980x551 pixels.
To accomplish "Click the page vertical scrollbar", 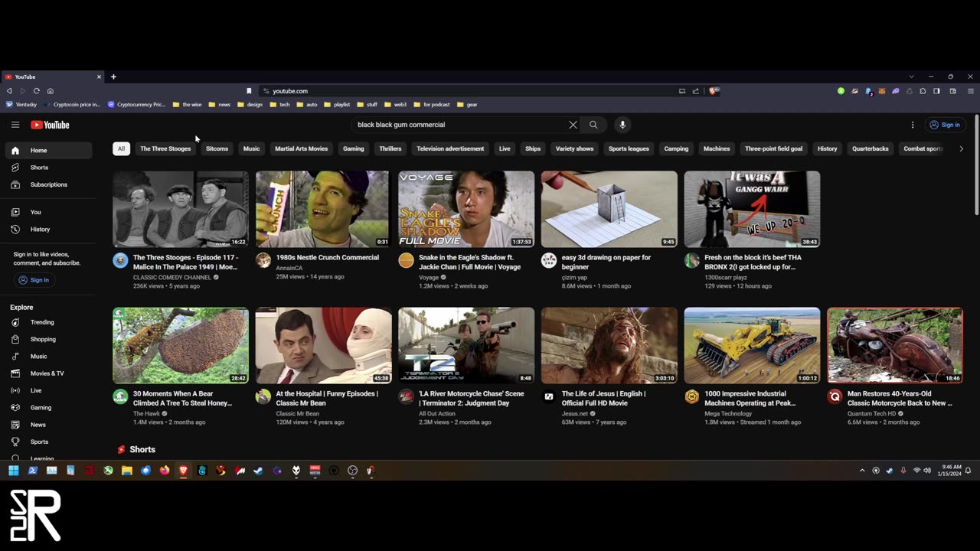I will coord(976,165).
